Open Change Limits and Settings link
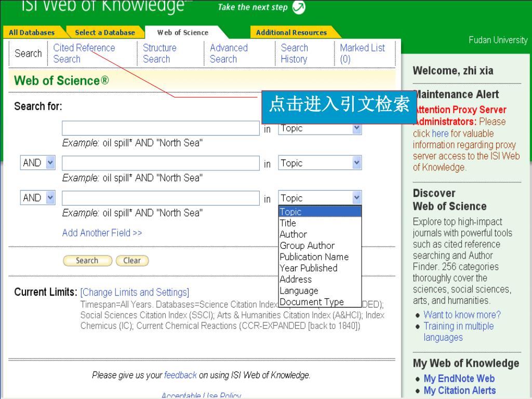The image size is (532, 399). pos(135,292)
